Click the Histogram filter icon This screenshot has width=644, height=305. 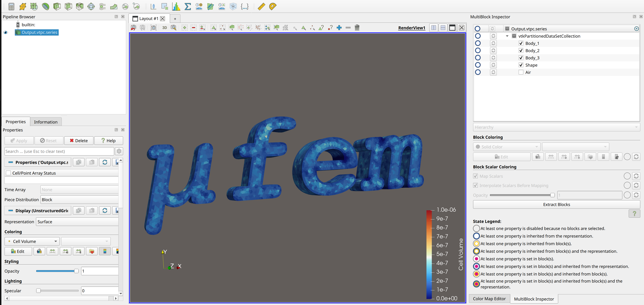click(x=176, y=7)
